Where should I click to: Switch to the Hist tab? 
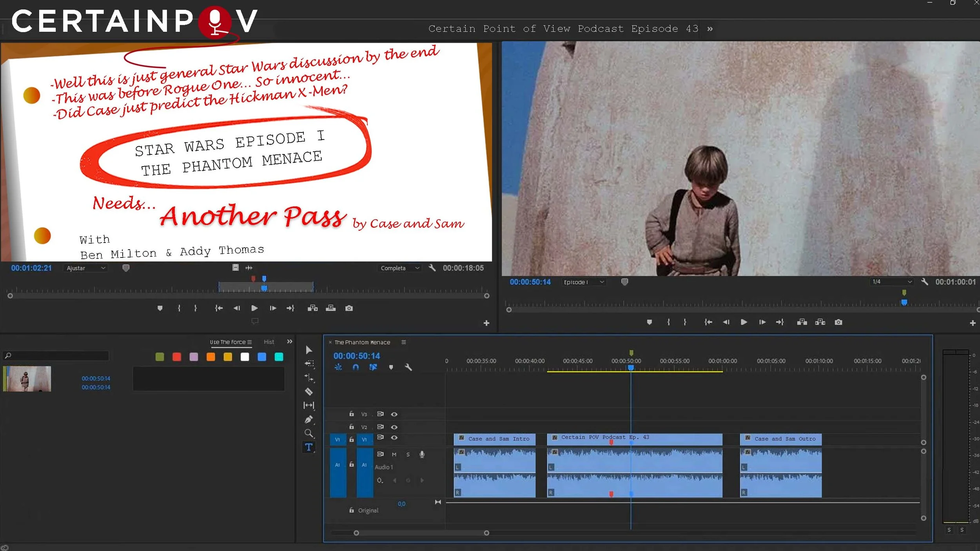[x=269, y=342]
